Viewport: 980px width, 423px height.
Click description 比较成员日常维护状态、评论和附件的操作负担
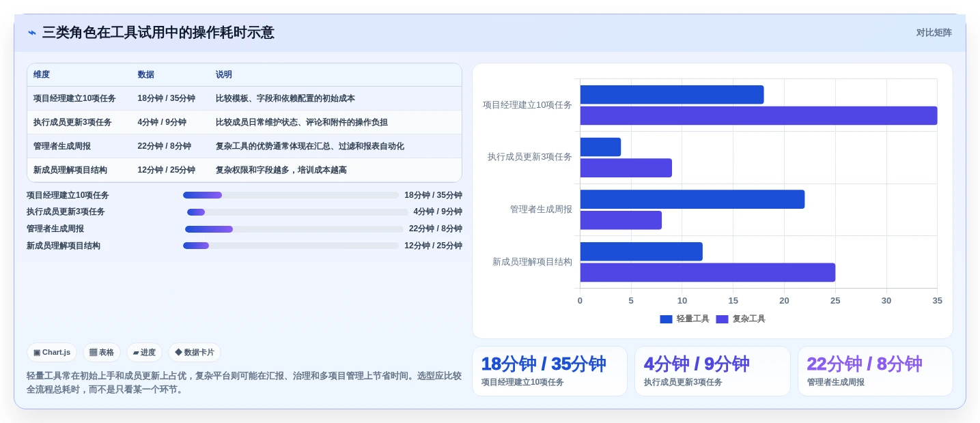302,122
